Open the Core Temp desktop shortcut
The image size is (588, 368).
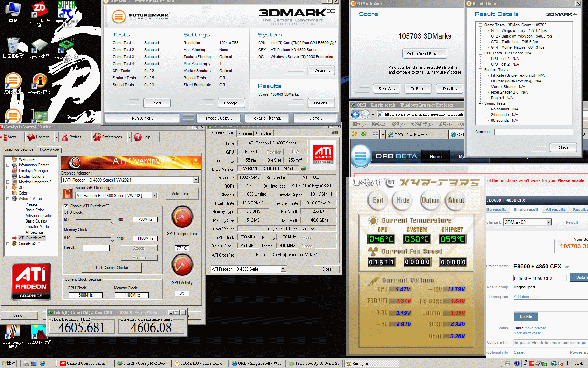[13, 336]
